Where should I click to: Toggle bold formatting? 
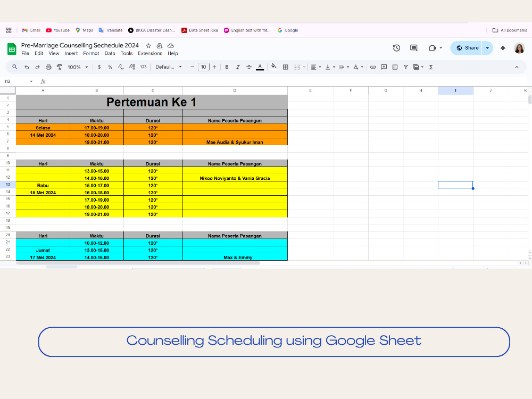click(x=227, y=67)
